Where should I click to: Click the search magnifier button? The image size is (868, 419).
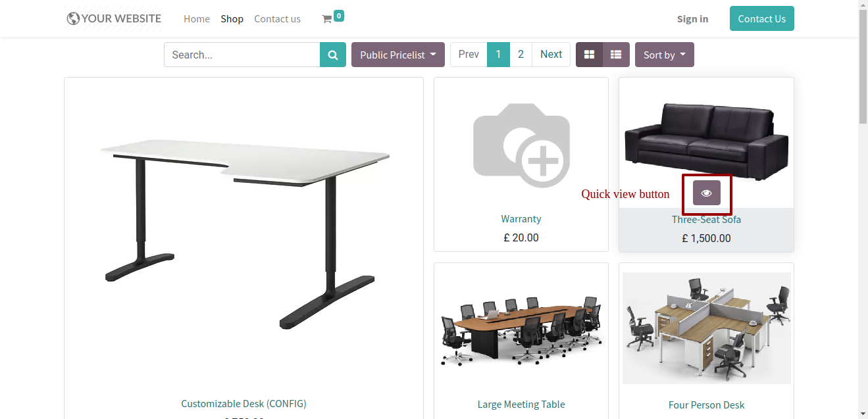[333, 55]
